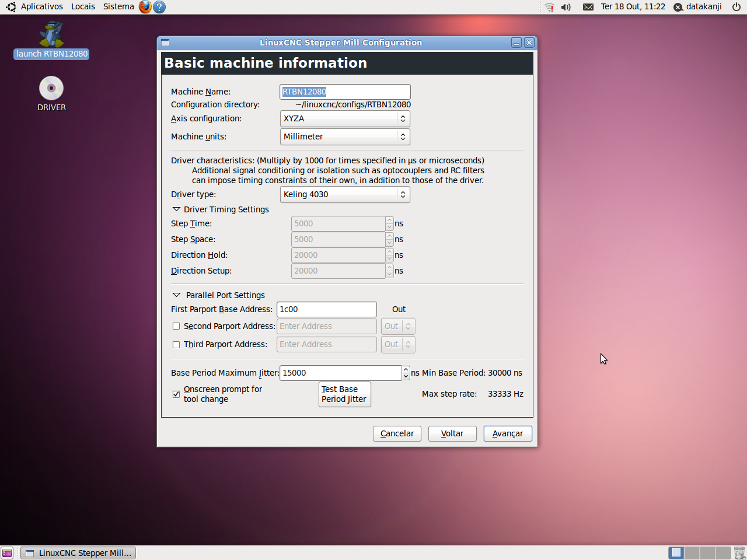
Task: Switch to the first workspace in switcher
Action: coord(676,552)
